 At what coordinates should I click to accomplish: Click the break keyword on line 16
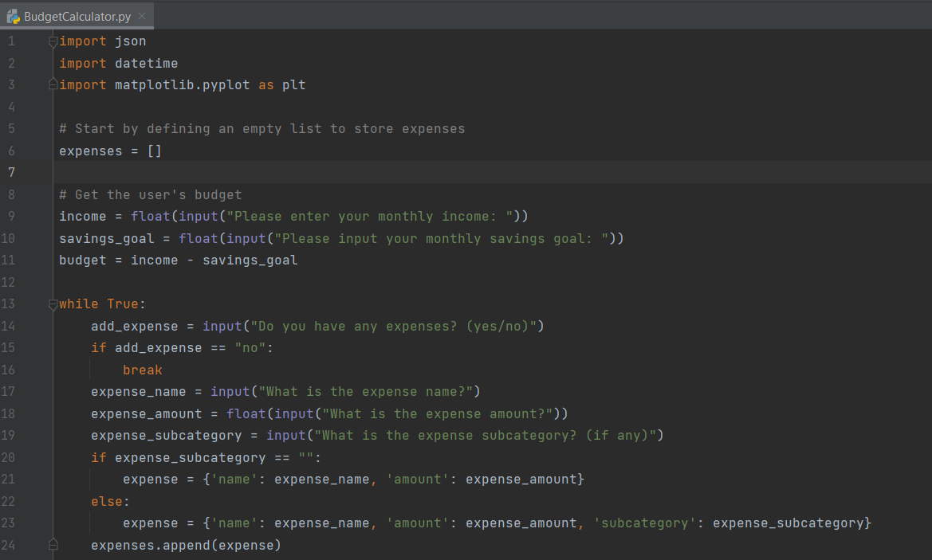[142, 370]
